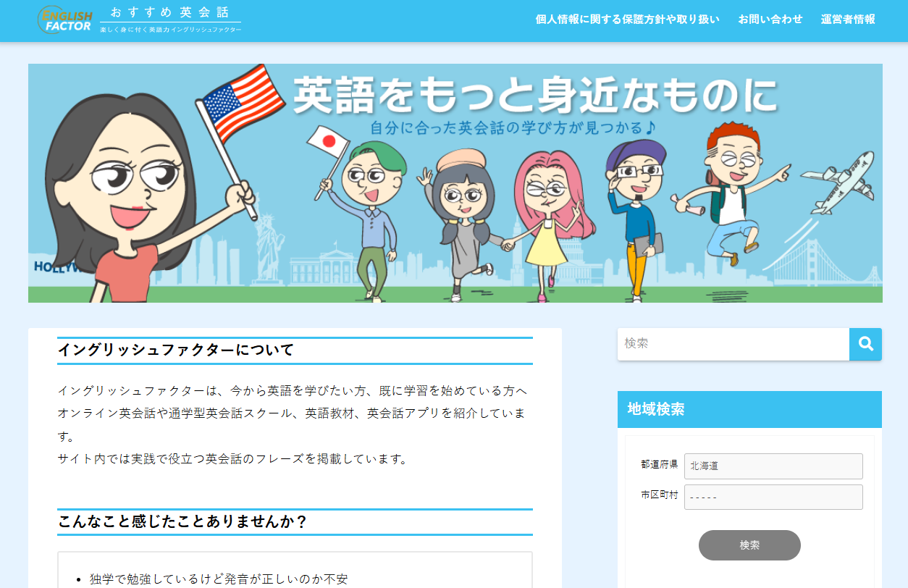Click the magnifying glass search icon
This screenshot has width=908, height=588.
[x=865, y=344]
